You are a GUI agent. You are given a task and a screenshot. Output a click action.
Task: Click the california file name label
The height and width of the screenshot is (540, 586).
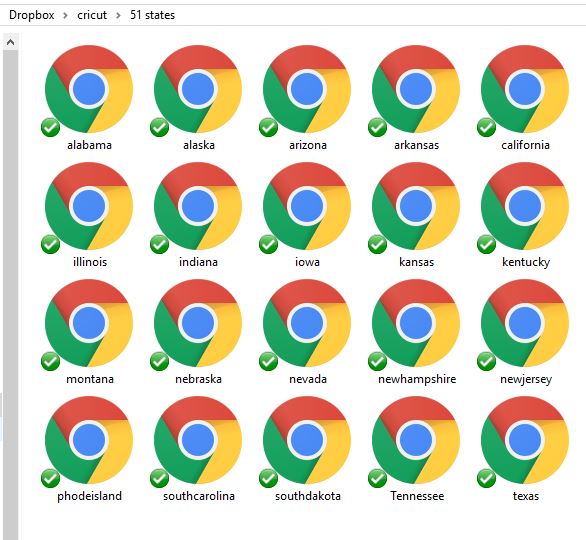click(x=525, y=145)
